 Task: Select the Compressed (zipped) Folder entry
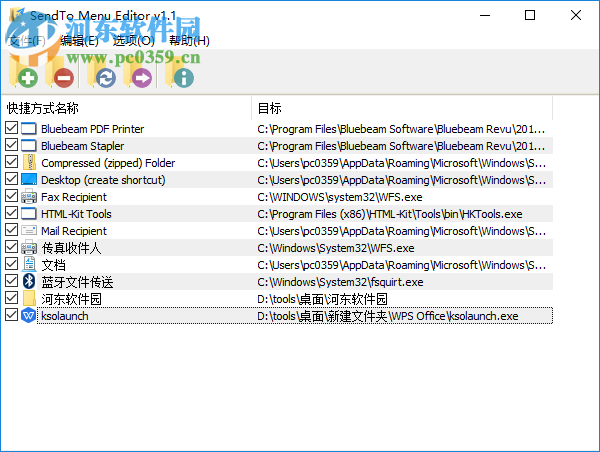pos(108,163)
